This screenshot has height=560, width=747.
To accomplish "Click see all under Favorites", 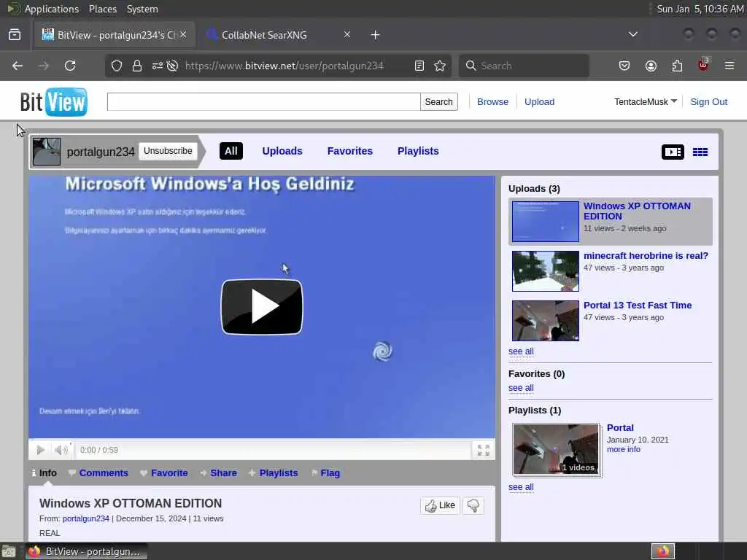I will point(521,388).
